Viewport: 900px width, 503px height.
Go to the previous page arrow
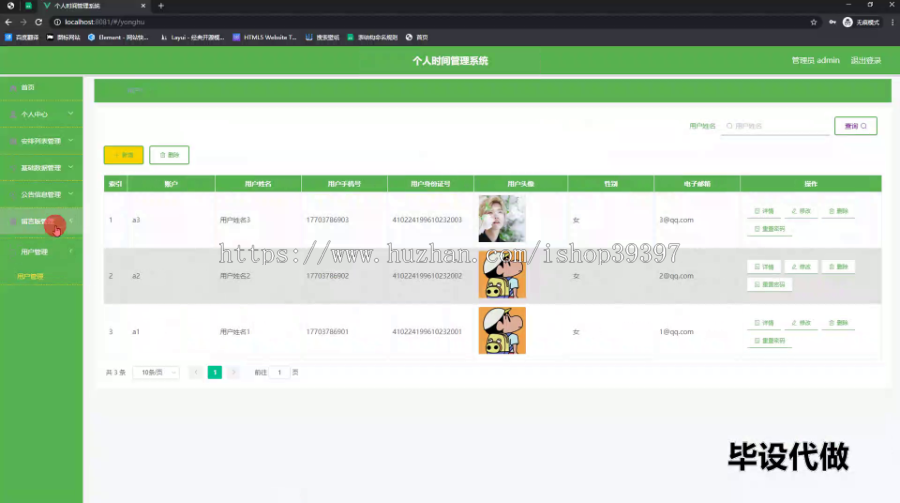pos(196,373)
